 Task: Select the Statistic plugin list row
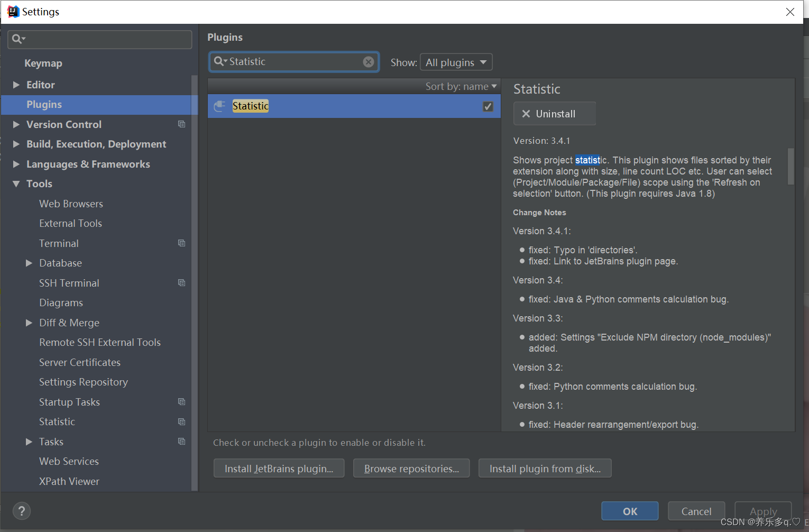354,106
